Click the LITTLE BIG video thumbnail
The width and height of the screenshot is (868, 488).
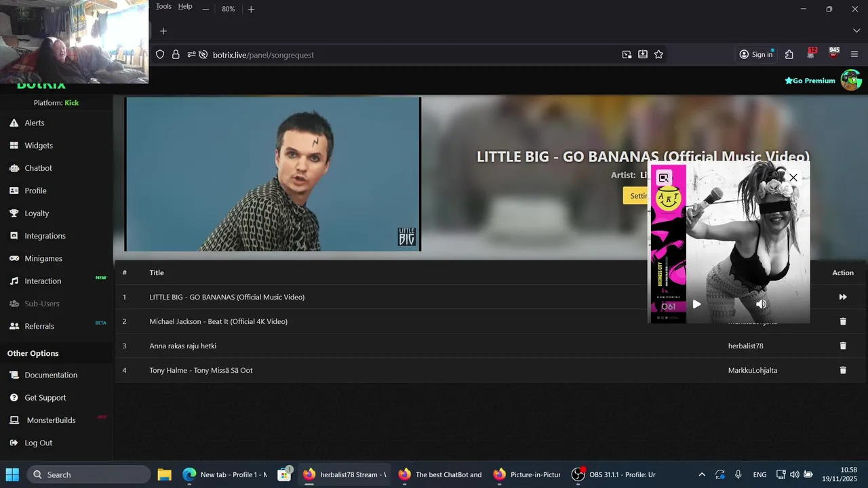tap(273, 174)
